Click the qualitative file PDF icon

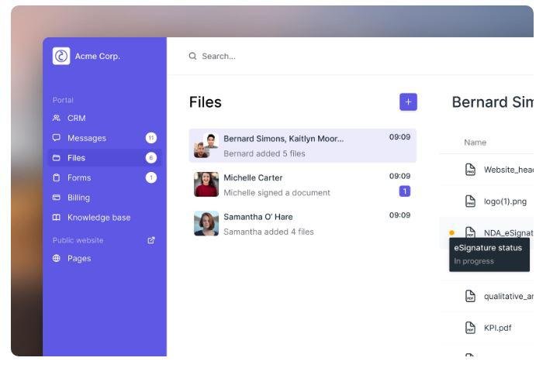pos(470,296)
